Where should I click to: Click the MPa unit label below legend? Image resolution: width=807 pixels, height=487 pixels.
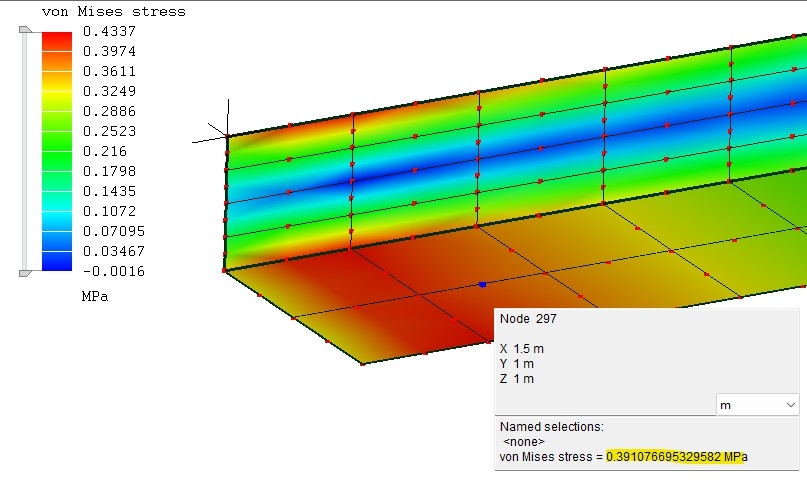pyautogui.click(x=94, y=297)
